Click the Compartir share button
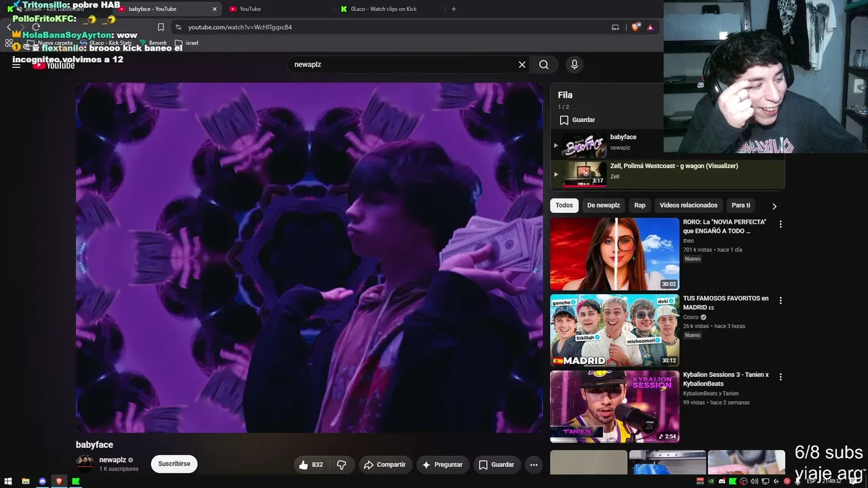868x488 pixels. (384, 464)
